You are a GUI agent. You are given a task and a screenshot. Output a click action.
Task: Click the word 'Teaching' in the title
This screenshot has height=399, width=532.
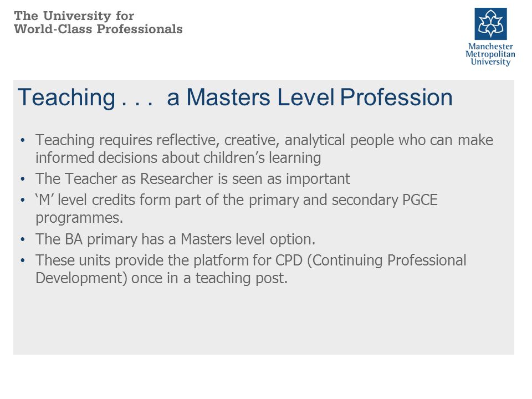point(66,98)
